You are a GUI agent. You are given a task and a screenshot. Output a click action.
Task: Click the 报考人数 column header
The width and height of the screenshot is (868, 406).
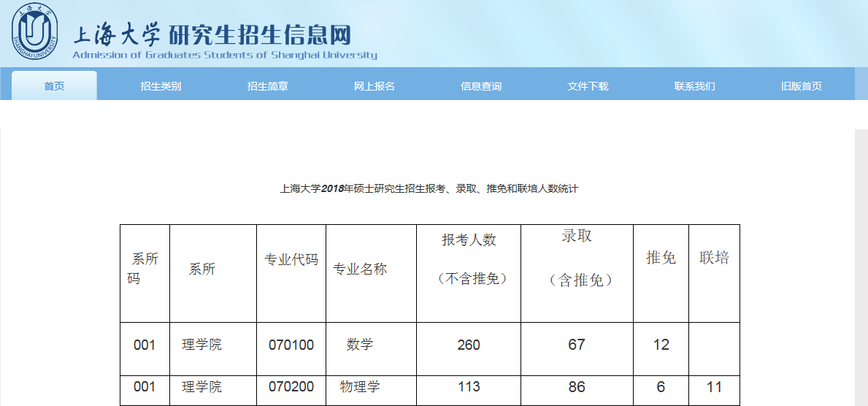[469, 240]
